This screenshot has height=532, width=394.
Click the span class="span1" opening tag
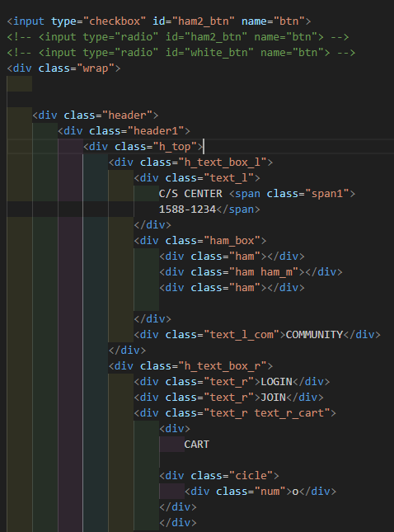point(292,194)
